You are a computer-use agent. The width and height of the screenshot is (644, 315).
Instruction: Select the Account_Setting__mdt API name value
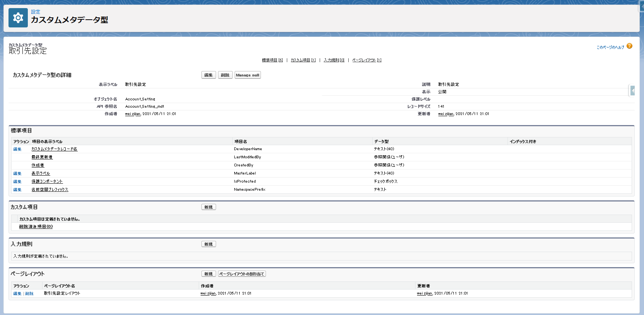coord(145,107)
